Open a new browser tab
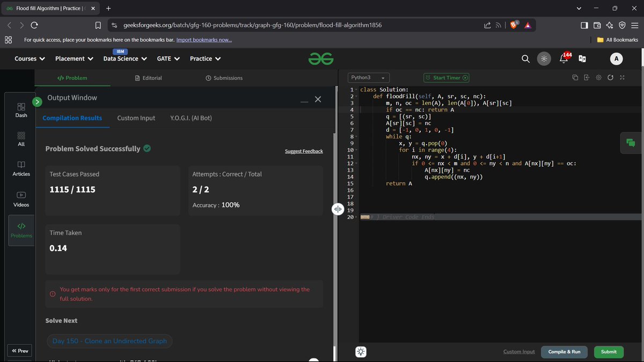 [x=108, y=9]
